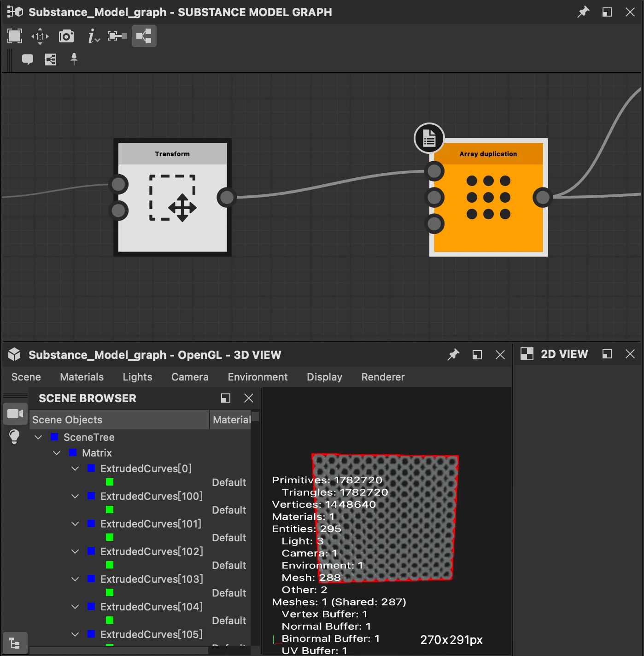The image size is (644, 656).
Task: Click the Array duplication output connector
Action: [x=543, y=198]
